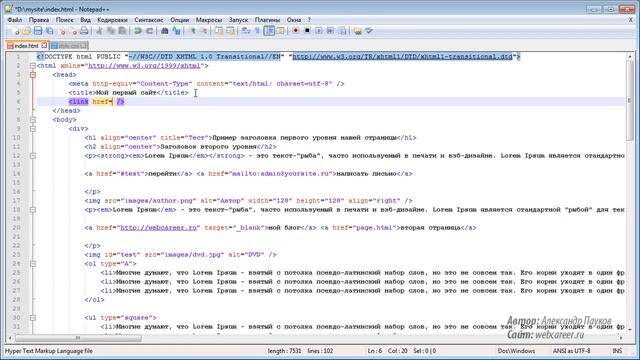Click the Save All toolbar icon
Screen dimensions: 640x360
click(x=50, y=31)
